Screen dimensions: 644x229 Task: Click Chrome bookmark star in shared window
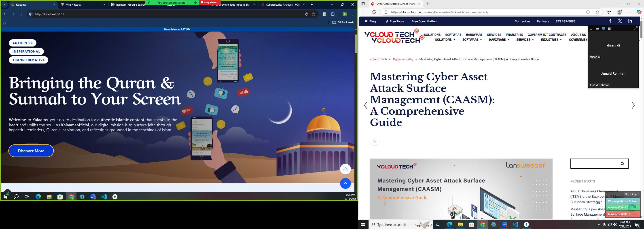pos(314,14)
